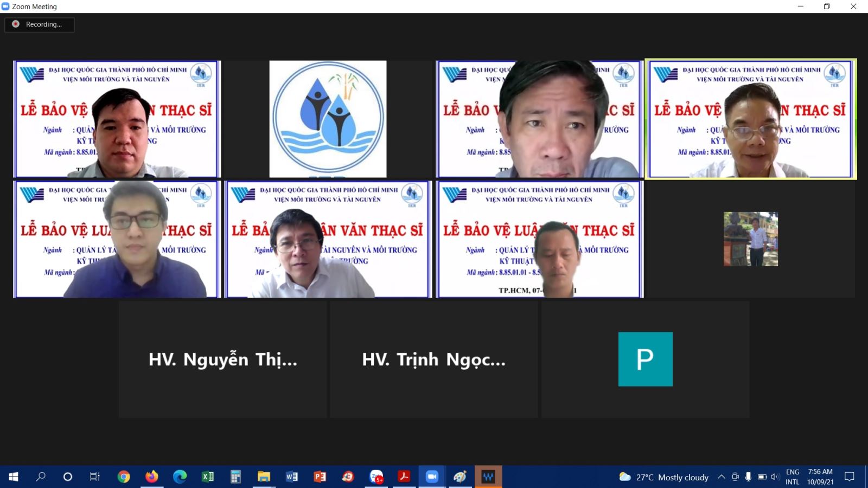868x488 pixels.
Task: Click the small outdoor photo participant thumbnail
Action: pos(750,239)
